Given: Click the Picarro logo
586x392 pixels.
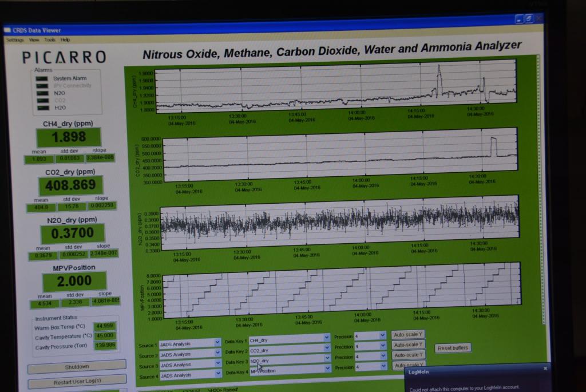Looking at the screenshot, I should 64,57.
